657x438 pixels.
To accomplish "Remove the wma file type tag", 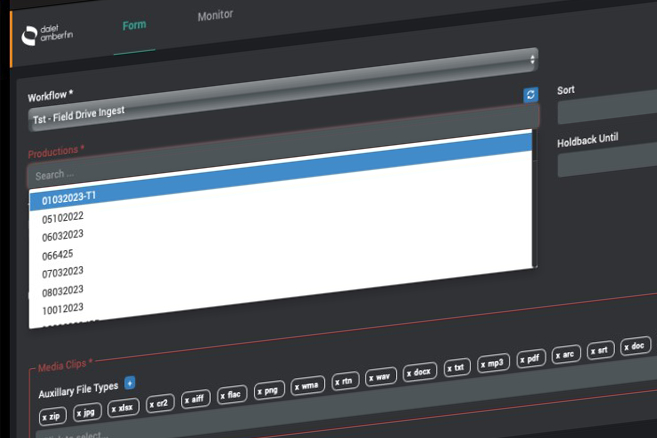I will coord(297,387).
